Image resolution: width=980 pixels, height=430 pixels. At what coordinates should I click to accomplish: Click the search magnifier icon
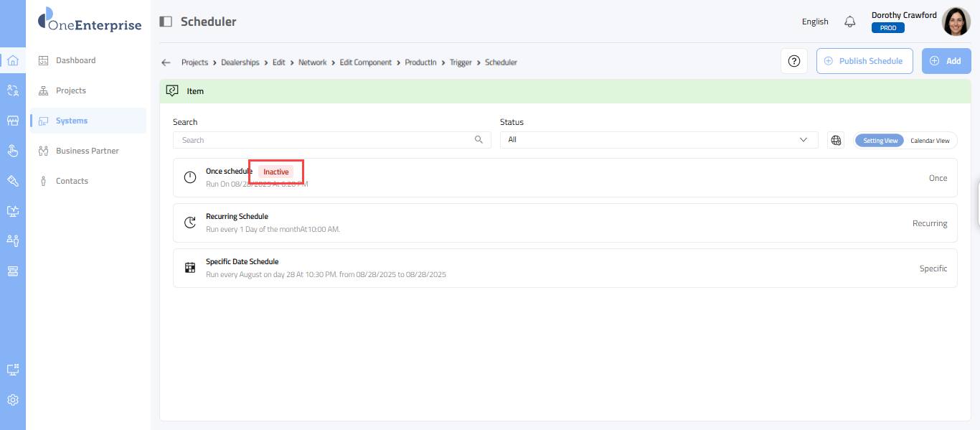pos(479,140)
